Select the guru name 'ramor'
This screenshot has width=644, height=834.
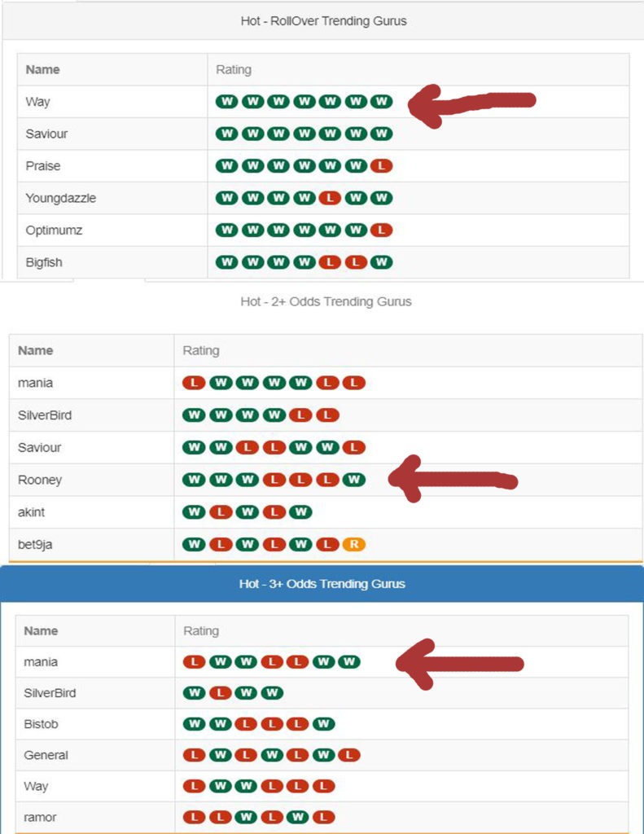point(40,818)
